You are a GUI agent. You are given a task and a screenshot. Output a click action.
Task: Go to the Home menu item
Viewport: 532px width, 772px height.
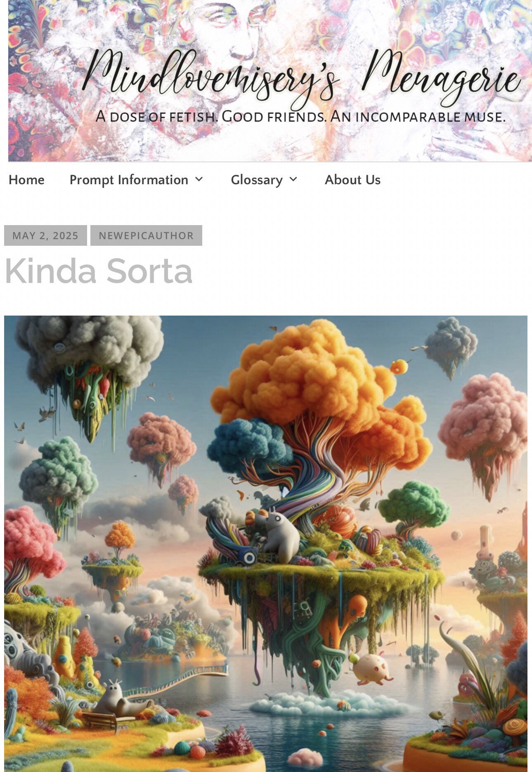coord(26,180)
